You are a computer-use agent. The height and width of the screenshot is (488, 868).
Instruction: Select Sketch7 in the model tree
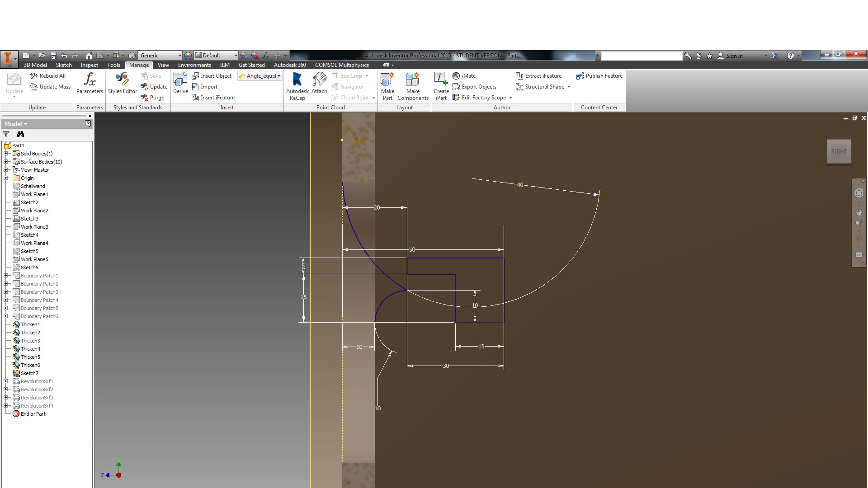[x=29, y=373]
